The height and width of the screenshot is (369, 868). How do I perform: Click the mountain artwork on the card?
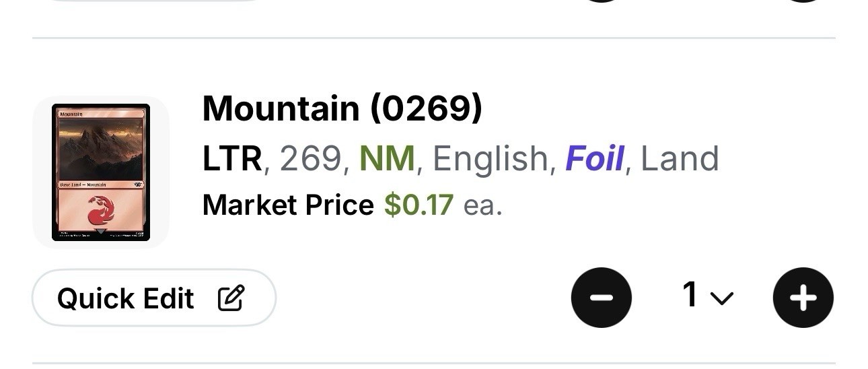(x=101, y=149)
